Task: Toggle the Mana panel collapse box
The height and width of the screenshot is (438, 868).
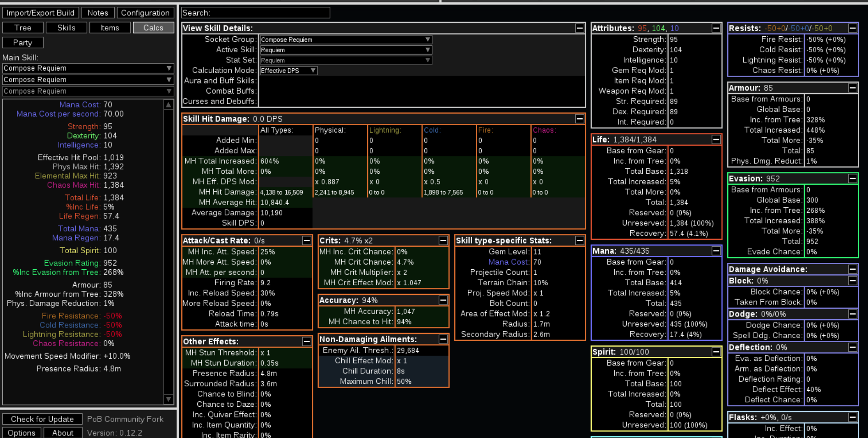Action: pos(716,251)
